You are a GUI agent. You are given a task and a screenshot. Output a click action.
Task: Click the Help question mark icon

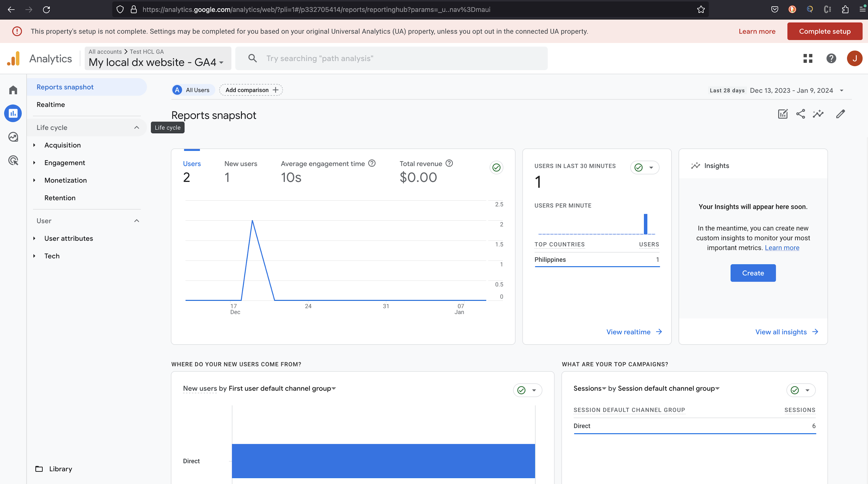click(831, 59)
